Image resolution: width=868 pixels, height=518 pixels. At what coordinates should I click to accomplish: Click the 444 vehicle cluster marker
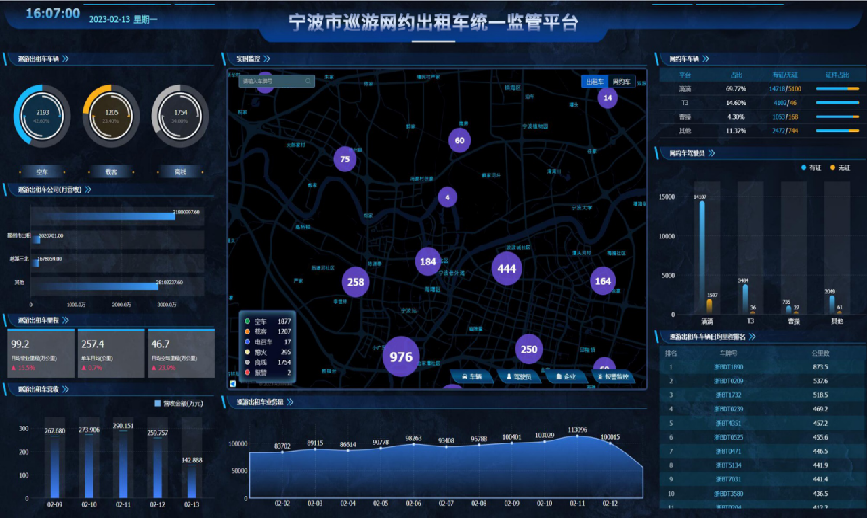[507, 268]
